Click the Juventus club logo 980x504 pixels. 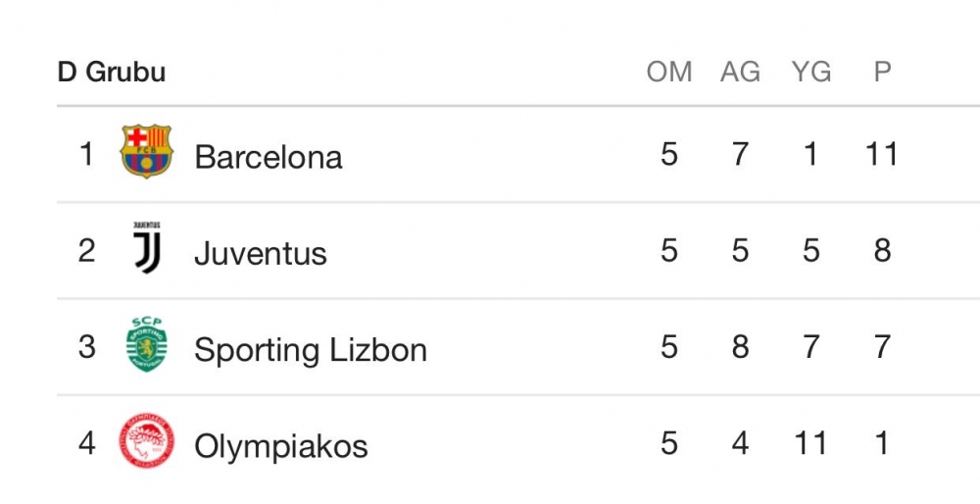click(146, 249)
